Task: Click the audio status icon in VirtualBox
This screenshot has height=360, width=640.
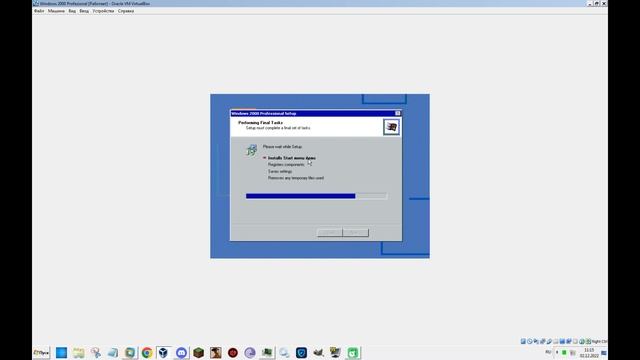Action: (536, 341)
